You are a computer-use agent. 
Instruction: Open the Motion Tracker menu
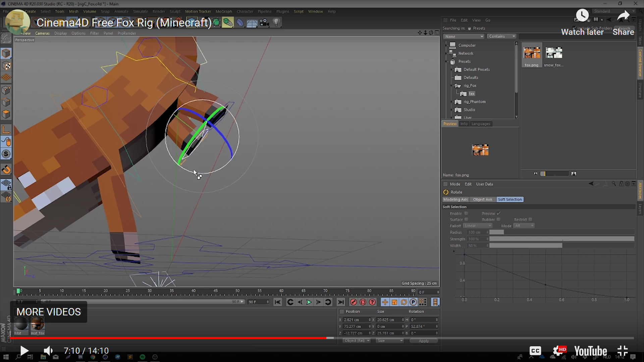click(198, 11)
